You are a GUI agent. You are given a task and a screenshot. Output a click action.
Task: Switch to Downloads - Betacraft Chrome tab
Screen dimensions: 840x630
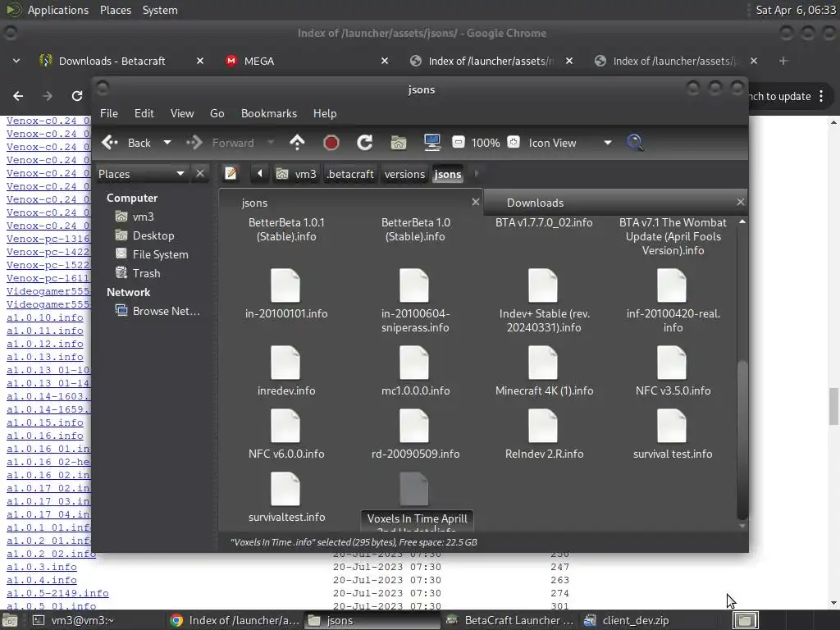112,61
